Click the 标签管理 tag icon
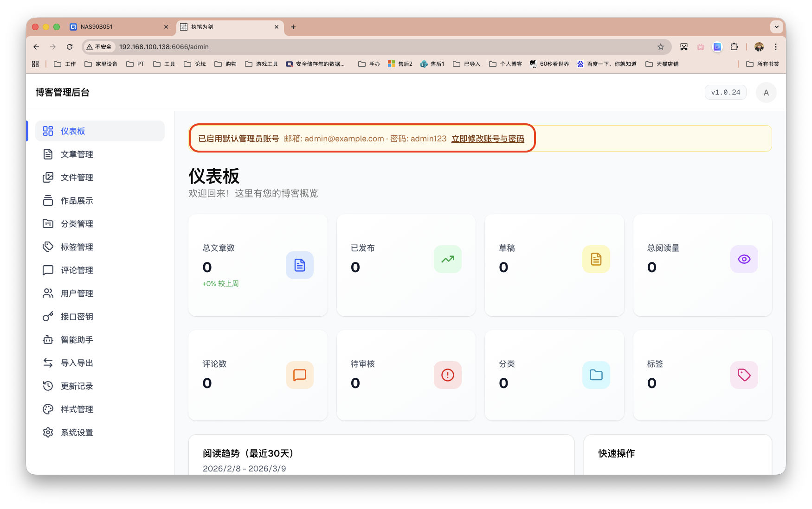This screenshot has height=509, width=812. [x=48, y=247]
